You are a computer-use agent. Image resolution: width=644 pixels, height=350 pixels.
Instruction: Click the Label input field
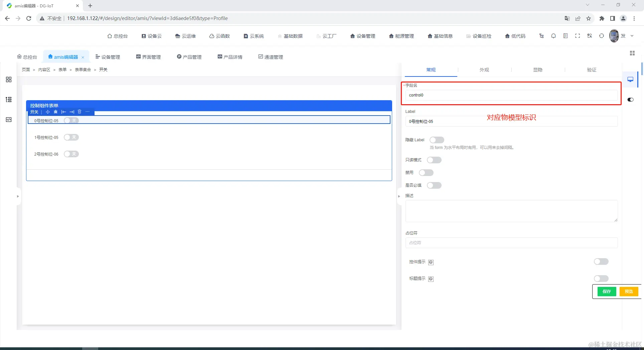(511, 121)
